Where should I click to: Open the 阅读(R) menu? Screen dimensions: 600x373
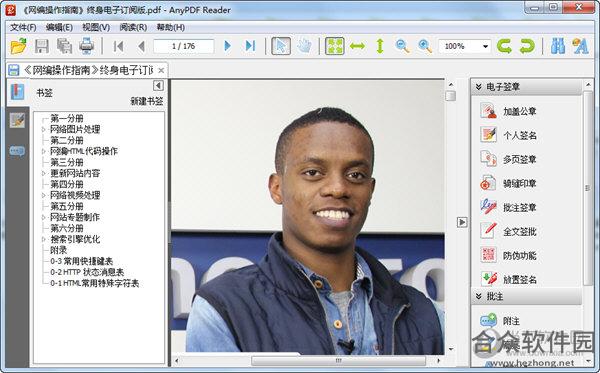tap(133, 28)
